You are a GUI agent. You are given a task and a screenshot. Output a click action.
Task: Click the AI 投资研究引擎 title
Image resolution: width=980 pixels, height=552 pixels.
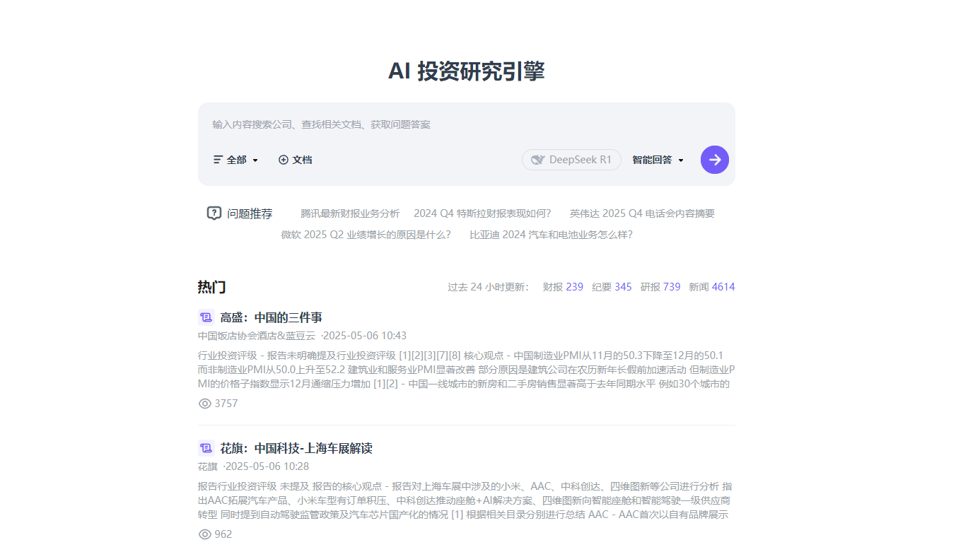467,71
